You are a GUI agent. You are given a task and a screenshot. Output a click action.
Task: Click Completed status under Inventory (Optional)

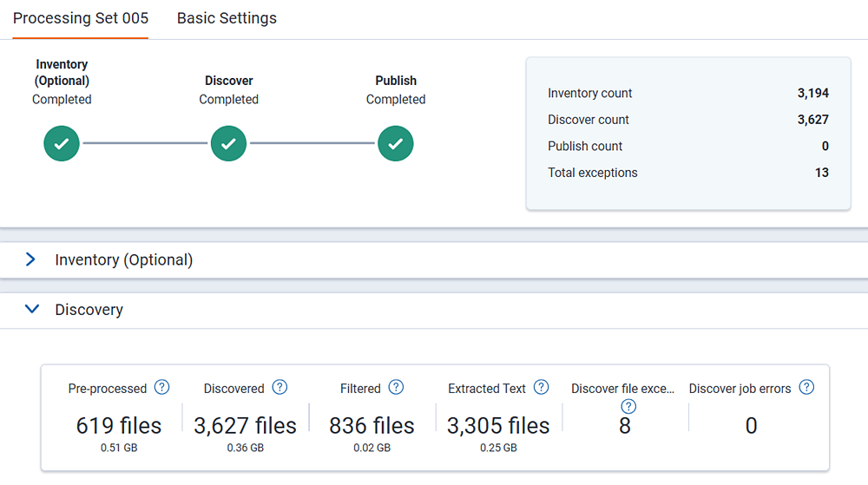click(x=62, y=100)
